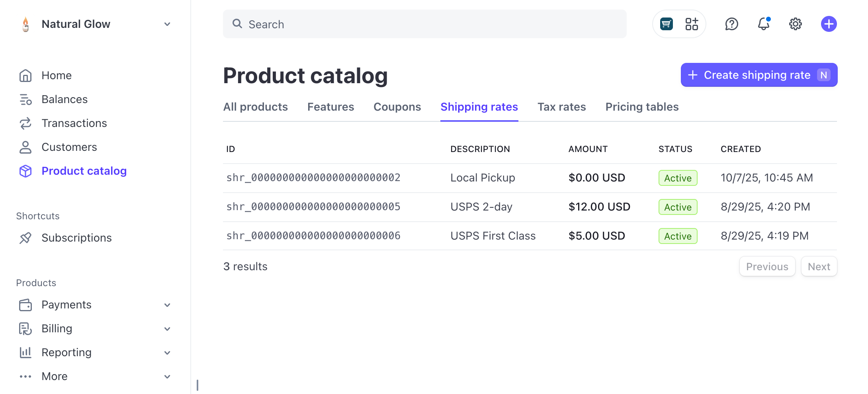Expand the Reporting section
The height and width of the screenshot is (394, 868).
66,352
